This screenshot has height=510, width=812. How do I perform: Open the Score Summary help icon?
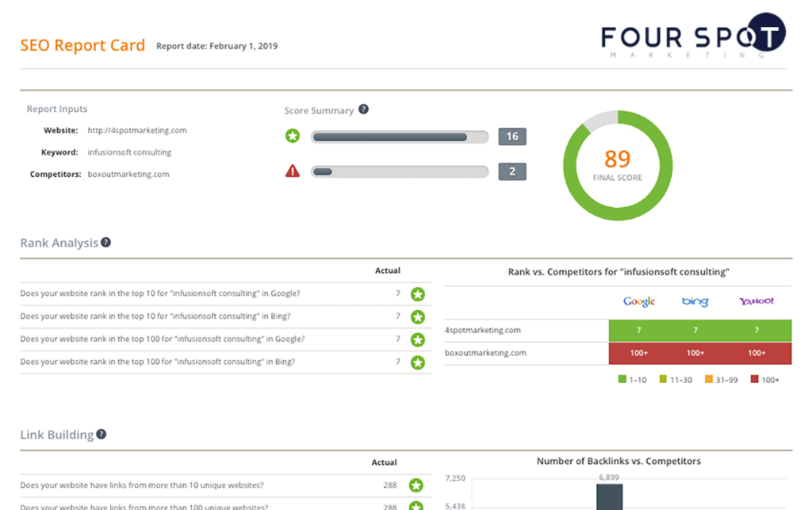363,109
